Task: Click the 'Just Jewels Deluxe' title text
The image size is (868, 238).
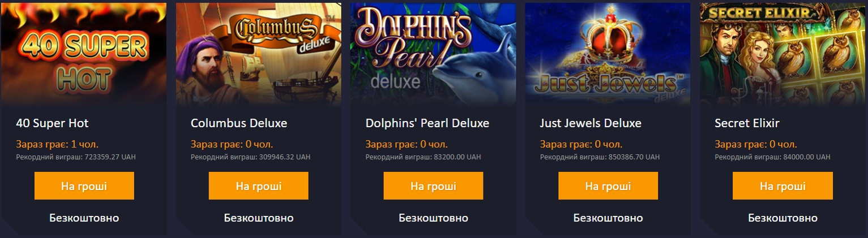Action: coord(591,123)
